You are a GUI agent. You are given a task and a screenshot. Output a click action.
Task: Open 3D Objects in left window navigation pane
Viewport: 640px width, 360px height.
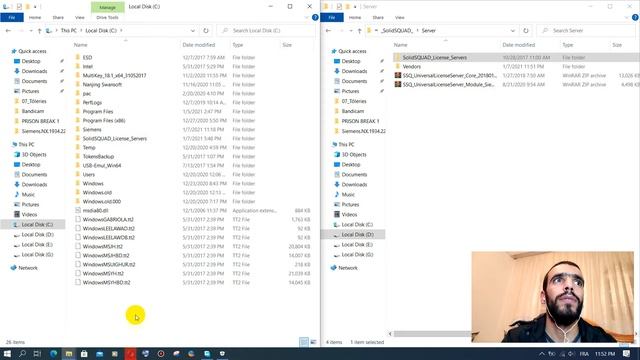pyautogui.click(x=34, y=155)
